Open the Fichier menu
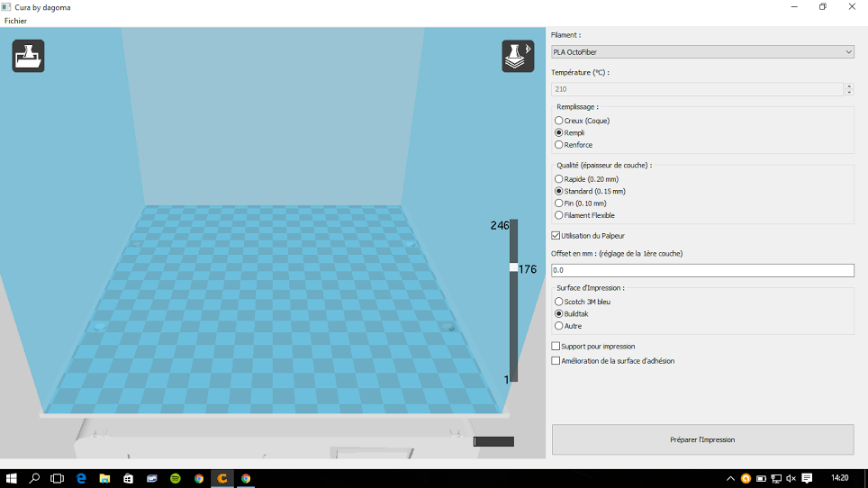The image size is (868, 488). click(x=15, y=21)
